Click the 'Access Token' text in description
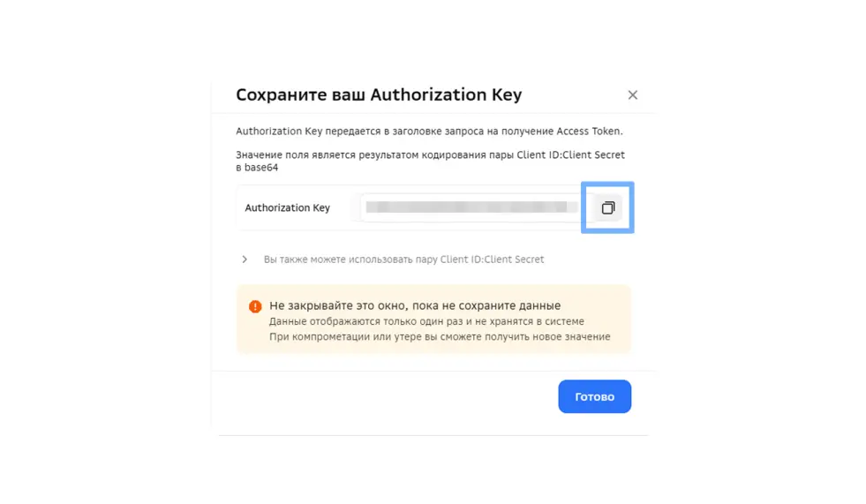 click(588, 132)
